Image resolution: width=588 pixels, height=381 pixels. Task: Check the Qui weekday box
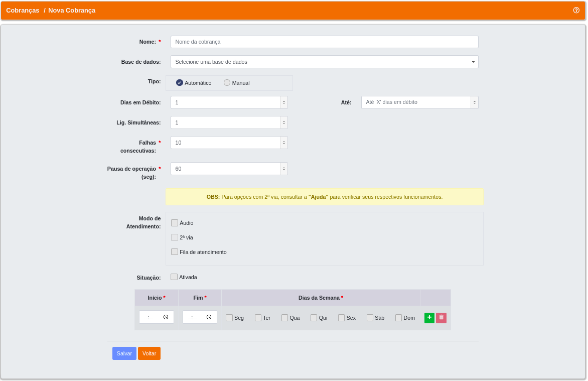pyautogui.click(x=314, y=318)
